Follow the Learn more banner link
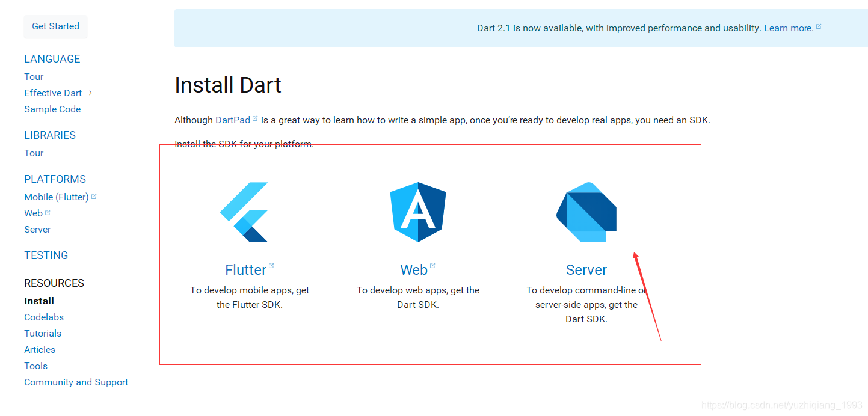 pos(789,28)
